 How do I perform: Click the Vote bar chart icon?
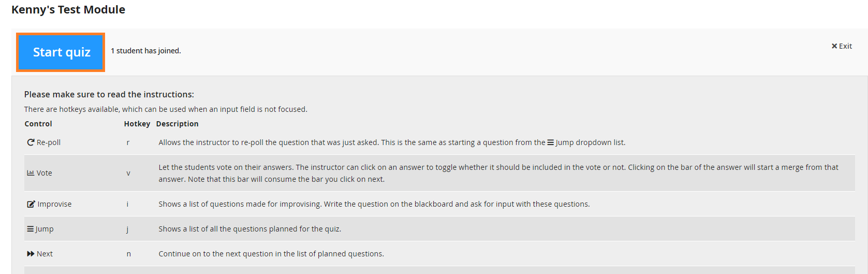[x=31, y=173]
